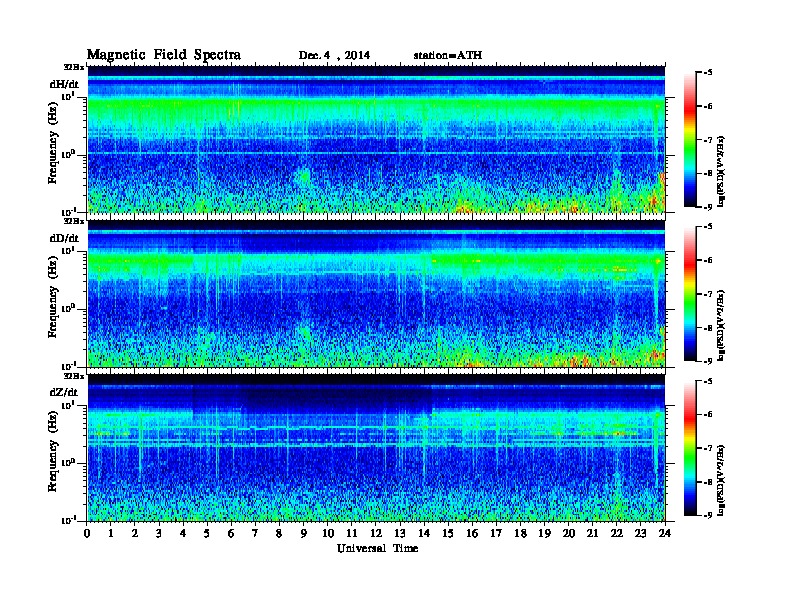Click hour 7 on the Universal Time axis

[255, 533]
